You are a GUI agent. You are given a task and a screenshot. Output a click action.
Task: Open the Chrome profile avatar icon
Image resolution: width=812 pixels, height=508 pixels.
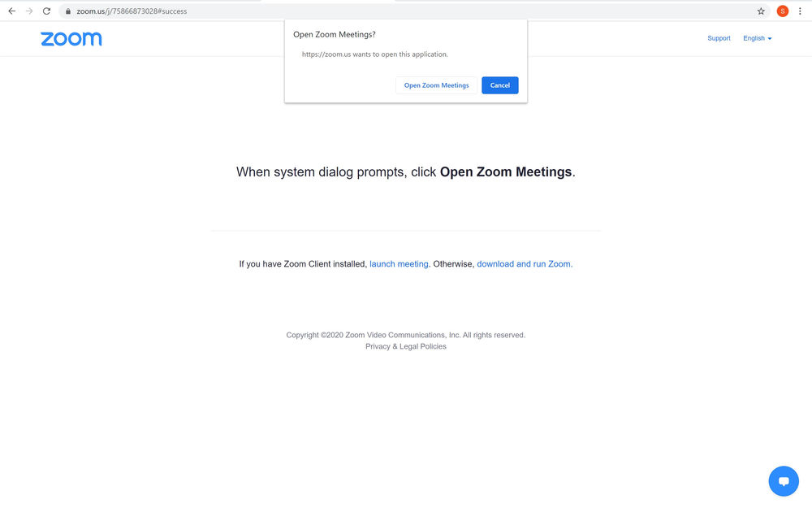coord(782,11)
